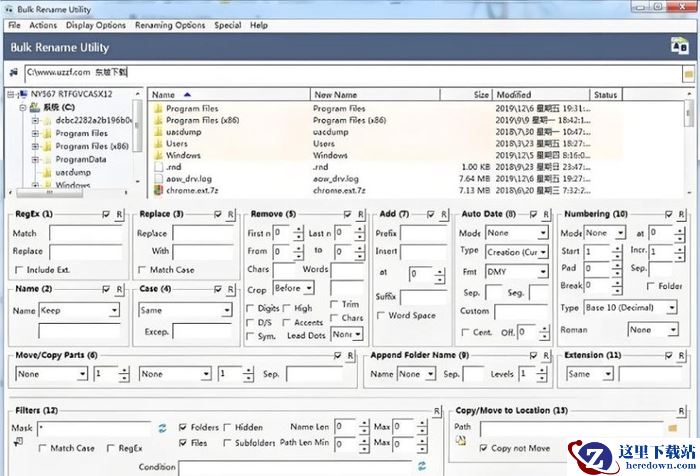Viewport: 700px width, 476px height.
Task: Reset Case (4) using R button
Action: click(x=230, y=289)
